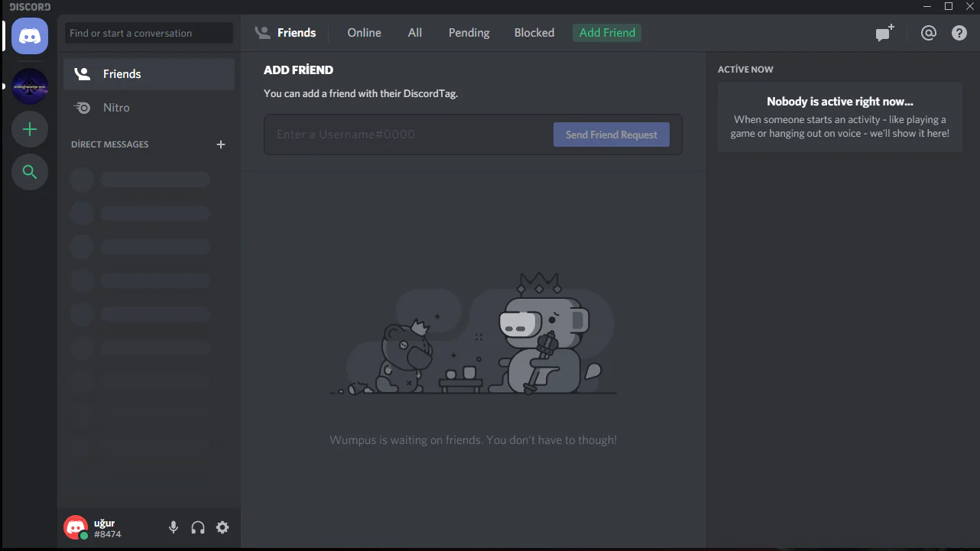The height and width of the screenshot is (551, 980).
Task: Switch to the Online tab
Action: point(364,33)
